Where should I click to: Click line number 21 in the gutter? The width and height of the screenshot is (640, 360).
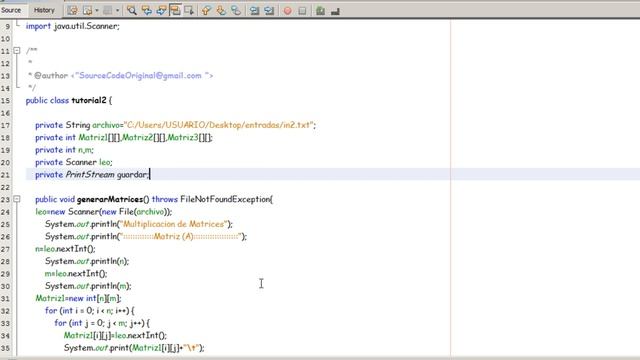(5, 175)
